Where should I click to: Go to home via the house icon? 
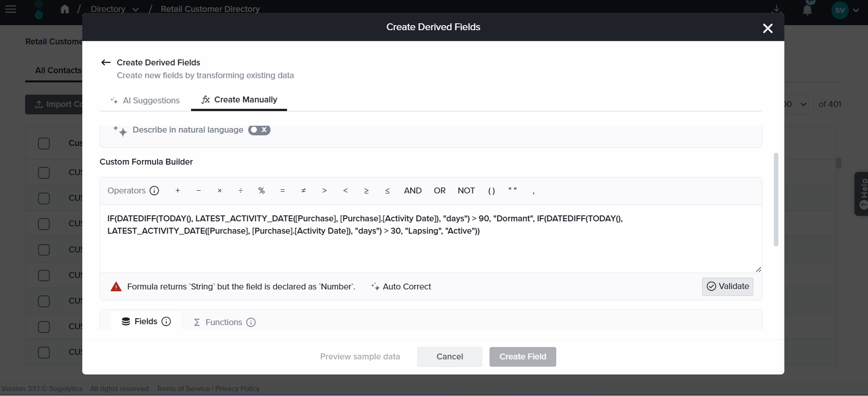(65, 9)
